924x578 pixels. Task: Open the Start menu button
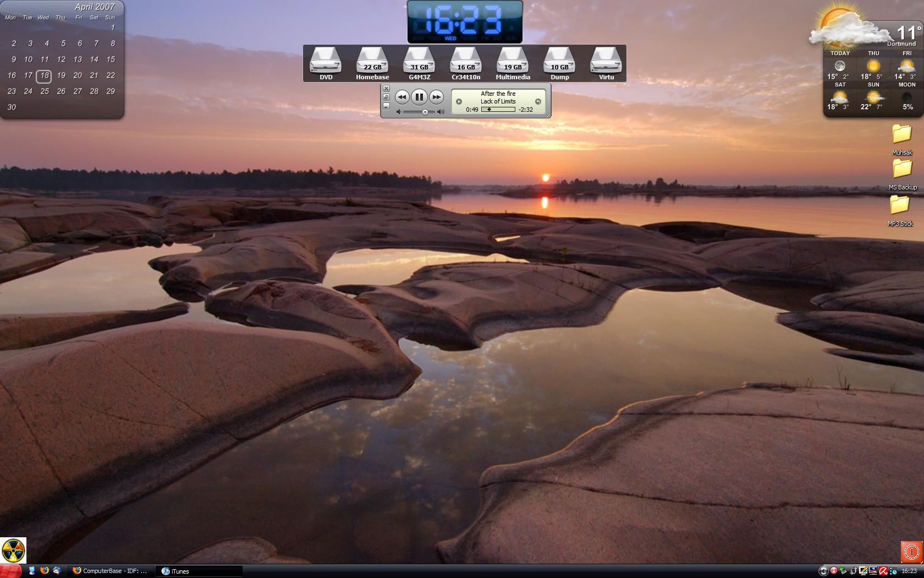click(x=10, y=571)
